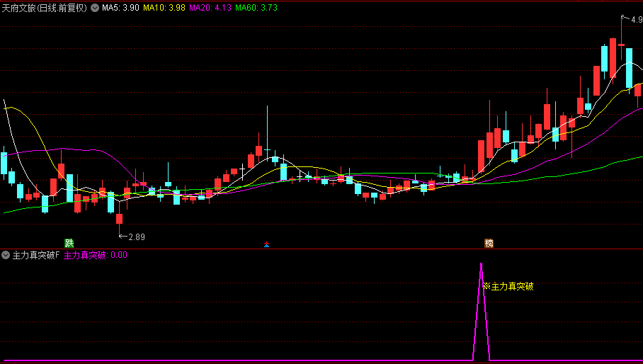
Task: Click the 主力真突破: 0.00 value label
Action: (96, 255)
